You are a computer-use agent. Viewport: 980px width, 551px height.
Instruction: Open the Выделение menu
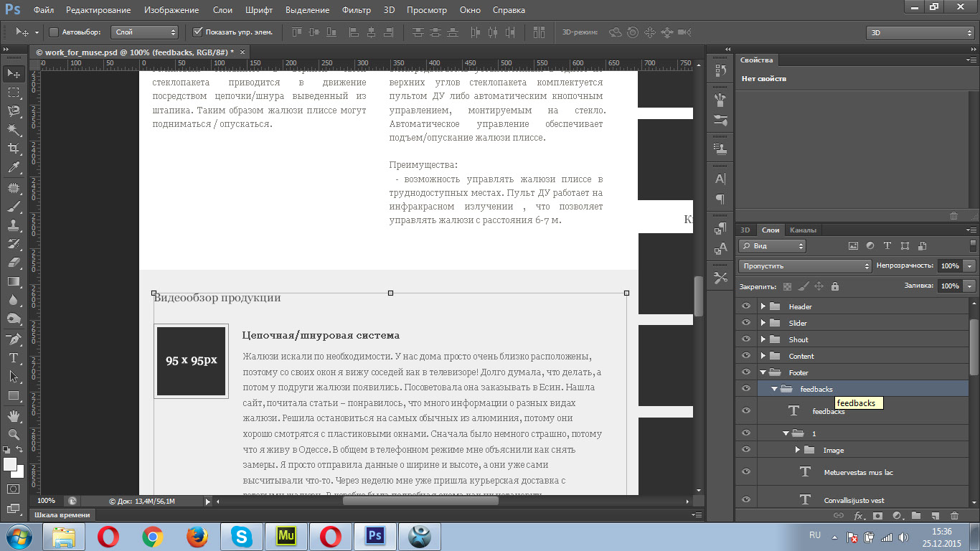307,10
